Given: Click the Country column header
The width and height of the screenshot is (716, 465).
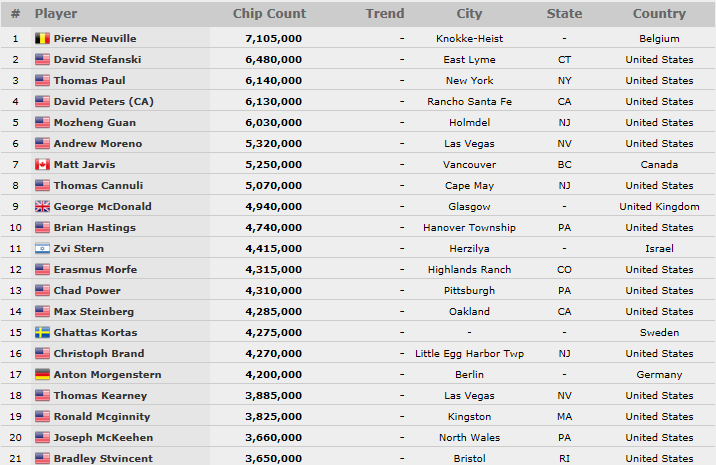Looking at the screenshot, I should point(659,14).
